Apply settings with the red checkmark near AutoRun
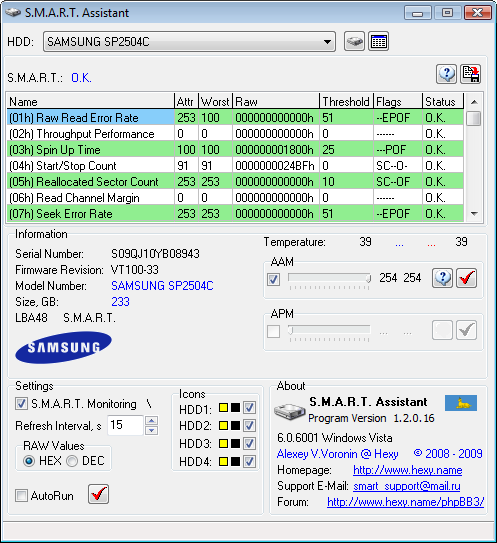The image size is (497, 543). 98,494
